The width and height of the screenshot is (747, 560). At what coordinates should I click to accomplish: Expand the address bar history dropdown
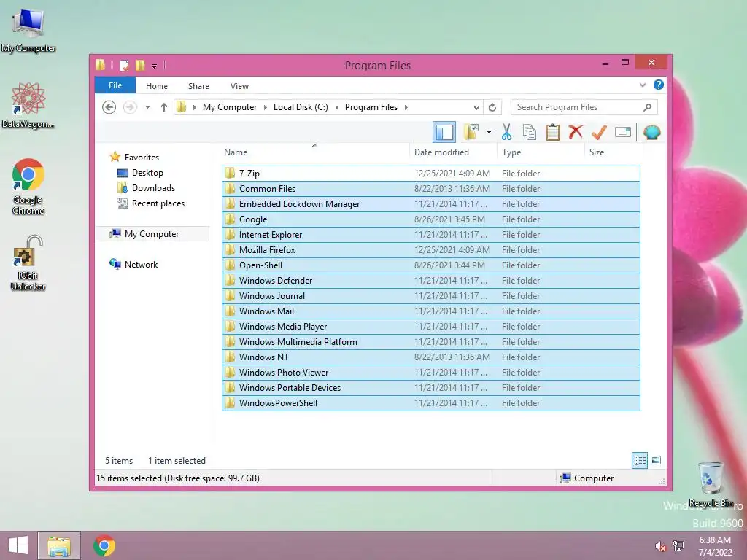pyautogui.click(x=476, y=108)
